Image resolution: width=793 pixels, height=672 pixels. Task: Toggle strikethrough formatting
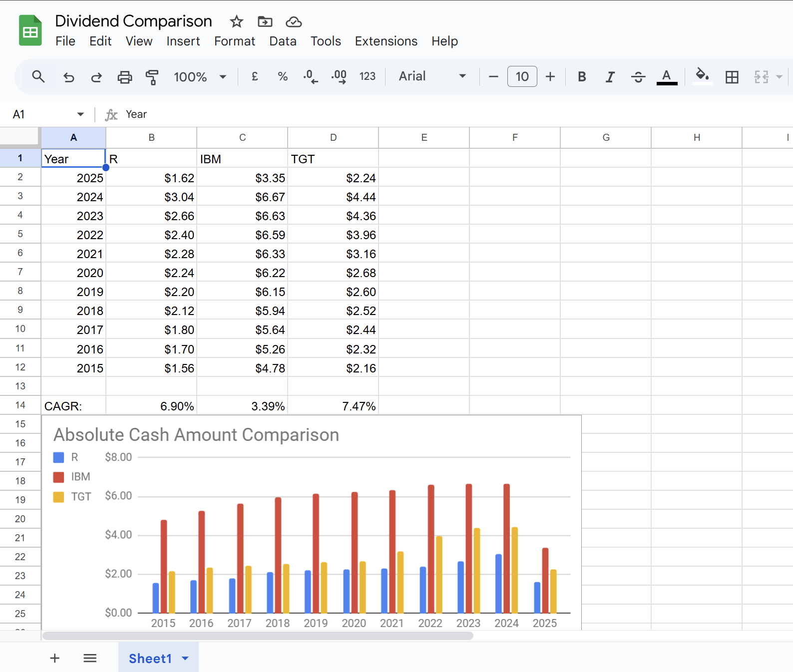tap(638, 77)
